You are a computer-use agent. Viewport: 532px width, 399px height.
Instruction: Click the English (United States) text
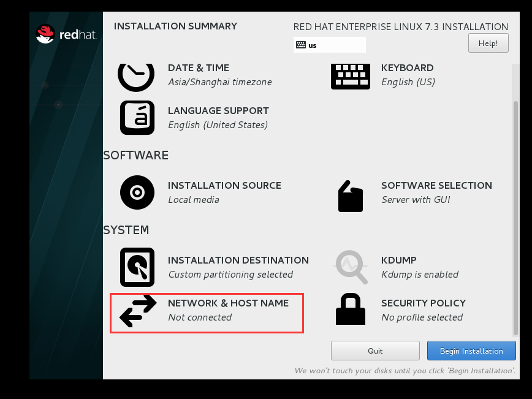click(x=218, y=125)
